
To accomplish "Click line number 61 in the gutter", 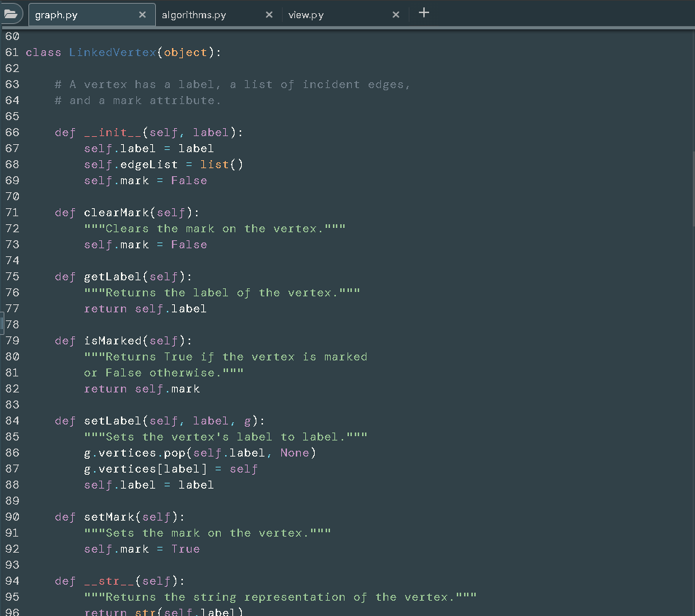I will (x=12, y=52).
